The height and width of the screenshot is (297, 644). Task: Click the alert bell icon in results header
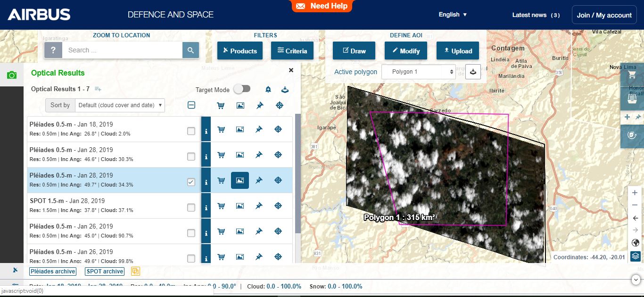(268, 89)
